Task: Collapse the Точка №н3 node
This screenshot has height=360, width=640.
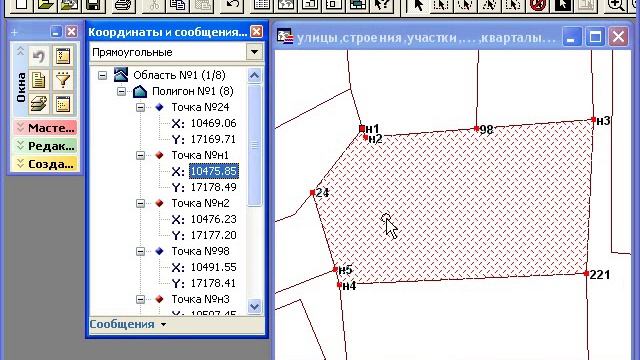Action: (x=140, y=299)
